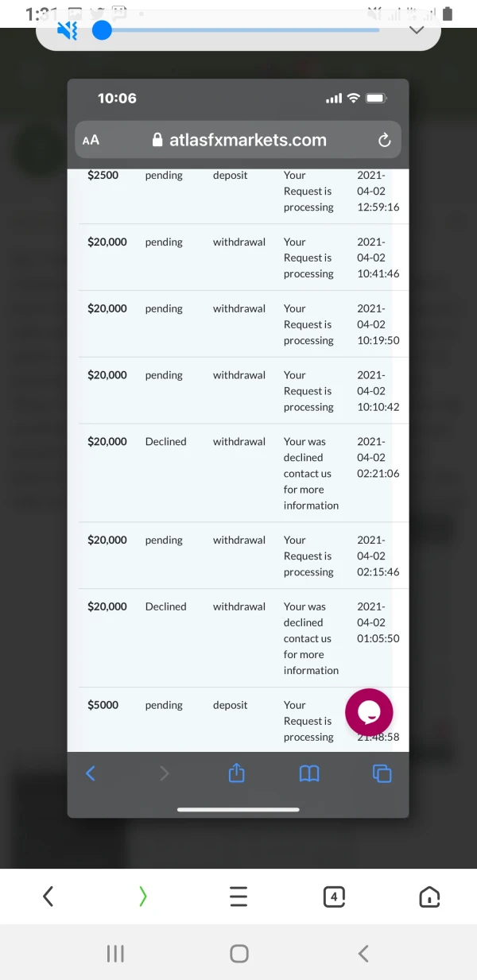Select the 02:21:06 declined withdrawal row

(238, 473)
